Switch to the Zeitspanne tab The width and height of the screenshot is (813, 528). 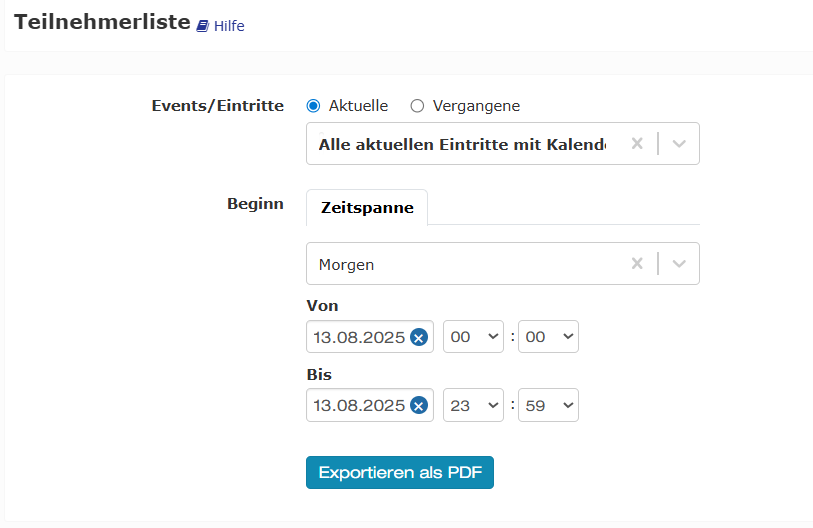pos(367,207)
